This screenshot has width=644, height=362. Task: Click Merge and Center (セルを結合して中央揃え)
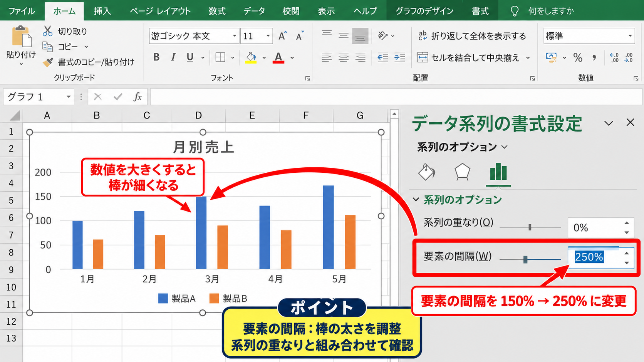tap(469, 58)
